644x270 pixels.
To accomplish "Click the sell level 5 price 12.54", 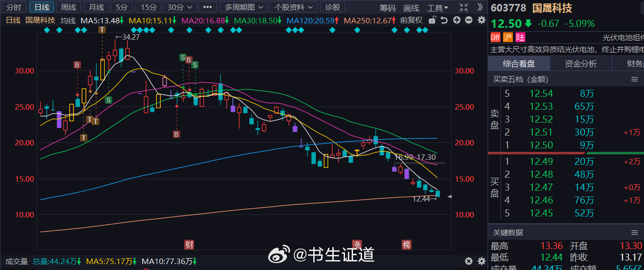I will [541, 93].
